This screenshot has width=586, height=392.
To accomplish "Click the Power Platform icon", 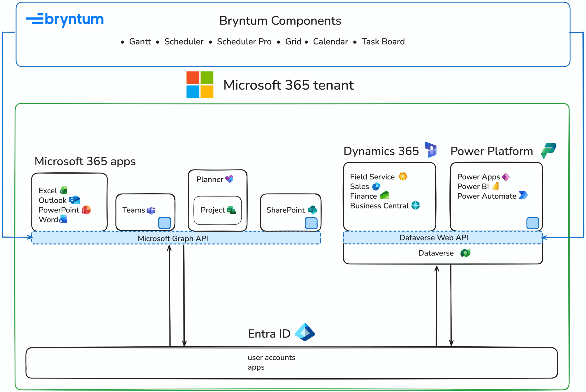I will pos(549,150).
